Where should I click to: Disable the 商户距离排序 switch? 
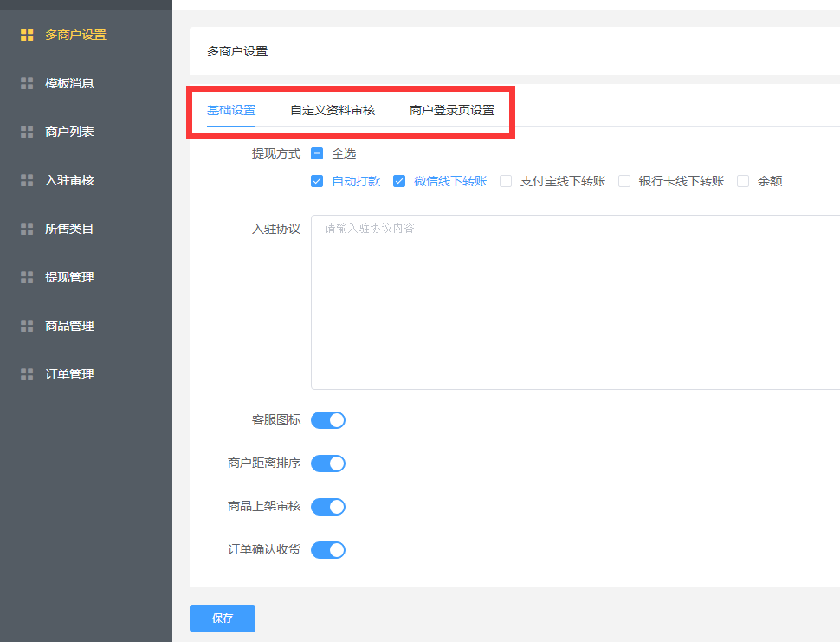(328, 464)
